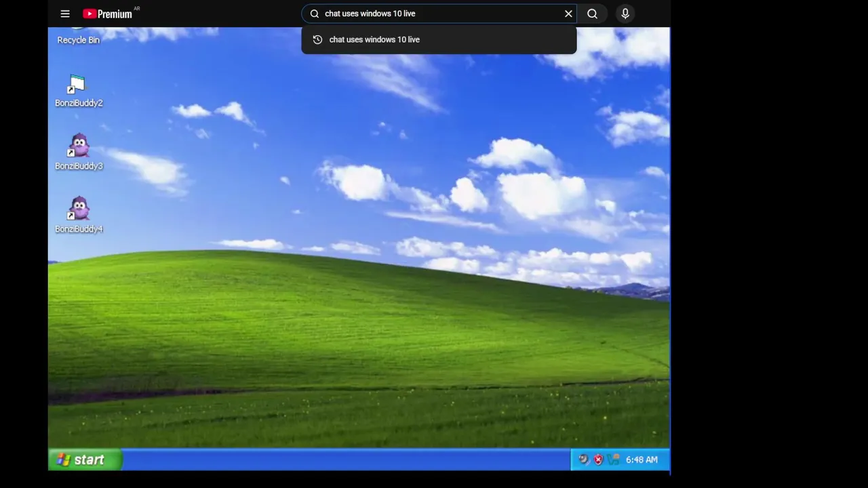Clear the search query with X
Screen dimensions: 868x488
coord(568,14)
